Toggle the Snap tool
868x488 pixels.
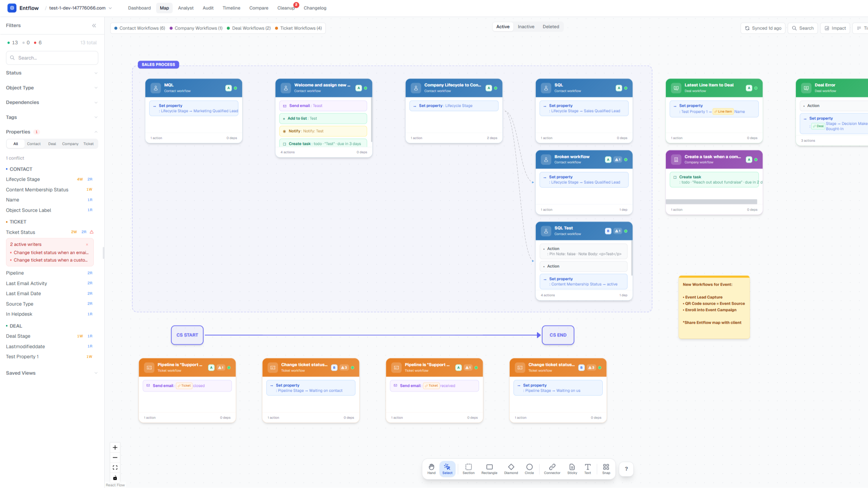606,469
